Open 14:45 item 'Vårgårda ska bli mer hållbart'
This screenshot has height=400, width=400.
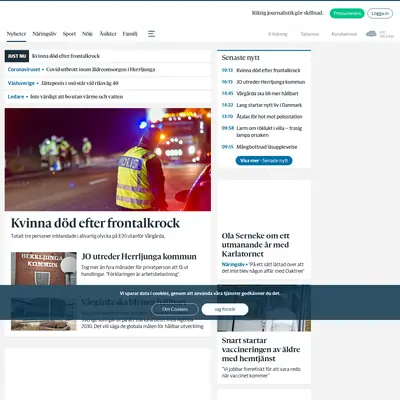[267, 94]
